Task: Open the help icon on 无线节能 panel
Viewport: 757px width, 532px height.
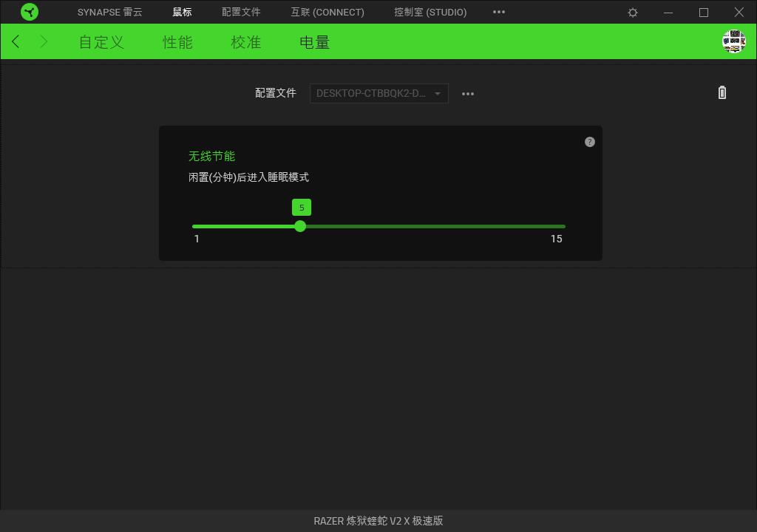Action: (589, 142)
